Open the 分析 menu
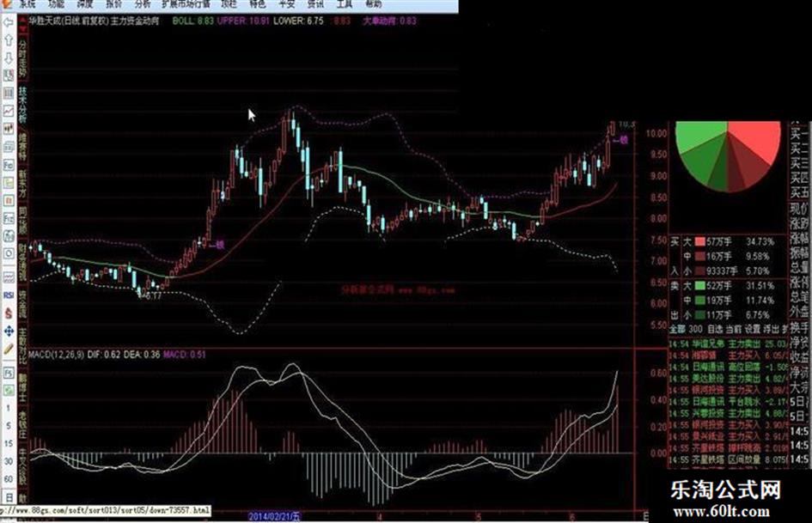The width and height of the screenshot is (812, 523). pos(142,4)
